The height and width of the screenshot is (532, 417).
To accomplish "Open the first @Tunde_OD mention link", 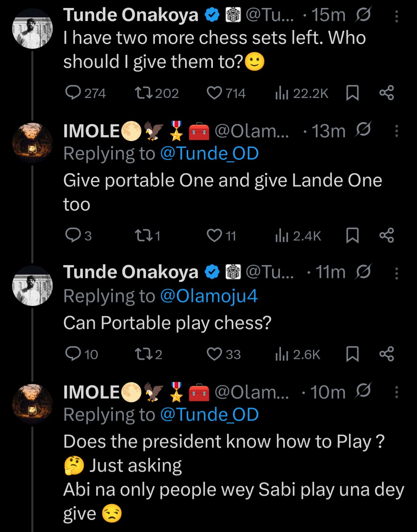I will click(209, 153).
